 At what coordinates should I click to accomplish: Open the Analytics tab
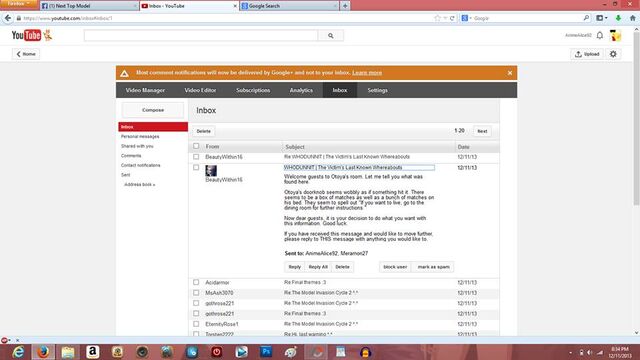point(301,90)
